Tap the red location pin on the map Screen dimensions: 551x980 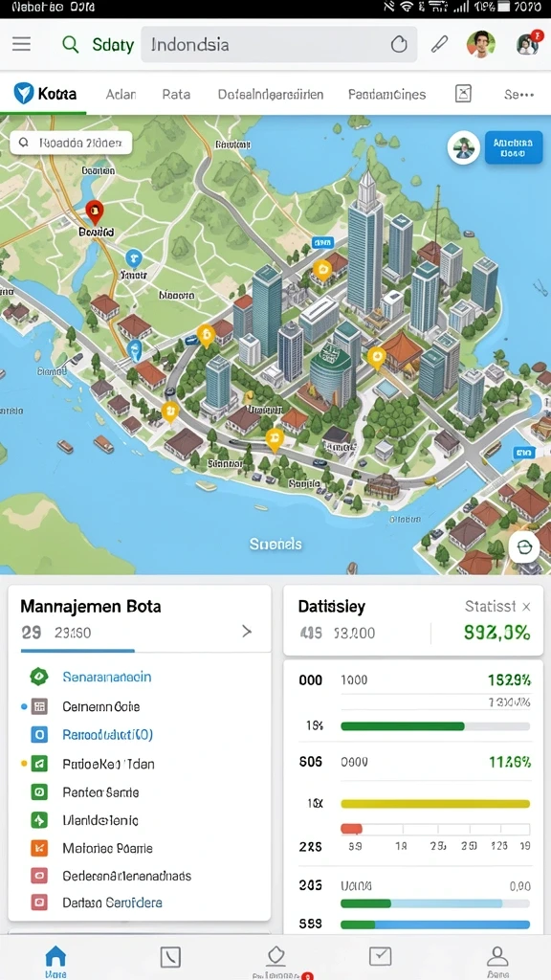coord(93,212)
